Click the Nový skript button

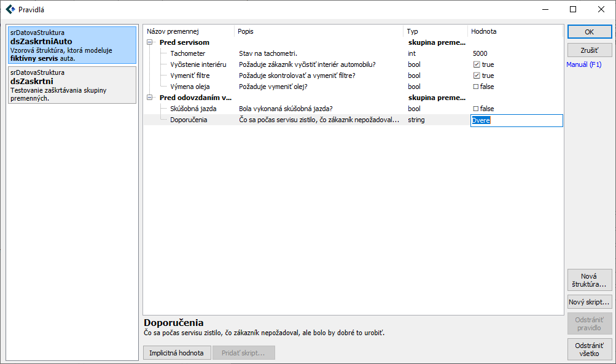(589, 302)
